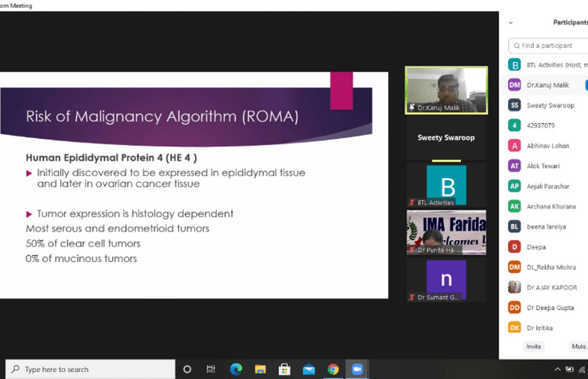Select Sweety Swaroop's video tile

click(x=445, y=138)
